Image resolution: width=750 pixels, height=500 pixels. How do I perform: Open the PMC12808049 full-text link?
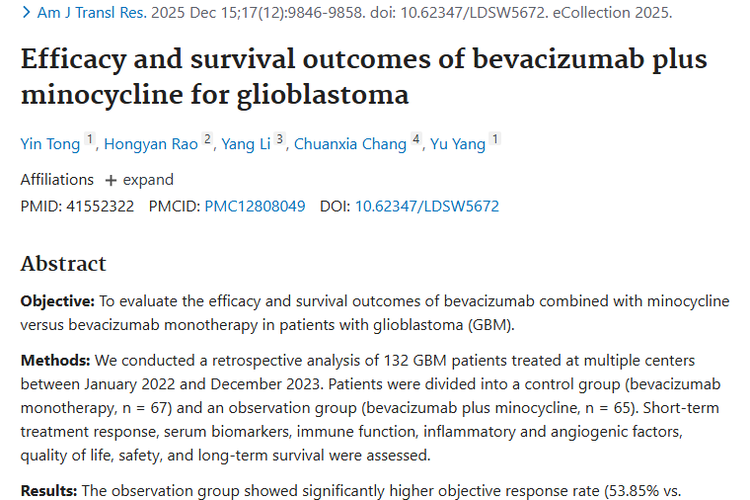[x=255, y=207]
